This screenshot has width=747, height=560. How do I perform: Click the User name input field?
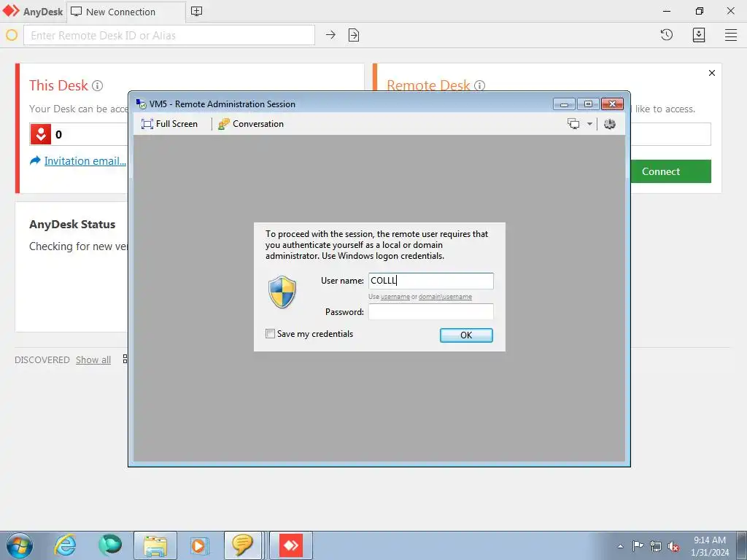(430, 281)
